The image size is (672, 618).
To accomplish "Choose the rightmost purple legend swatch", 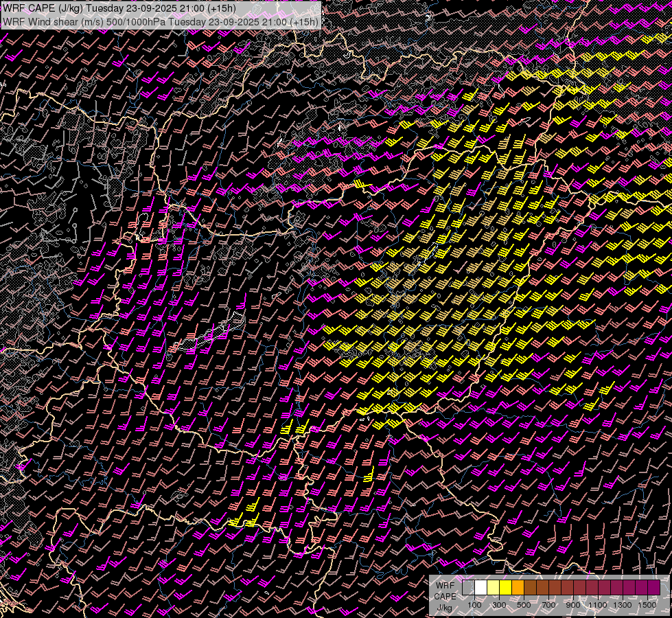I will 653,588.
